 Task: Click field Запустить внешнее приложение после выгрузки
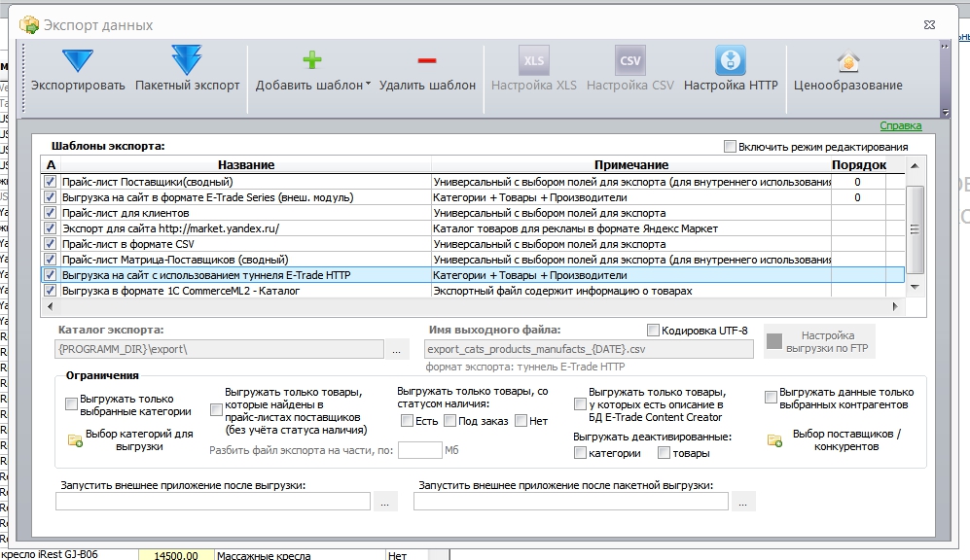tap(213, 502)
